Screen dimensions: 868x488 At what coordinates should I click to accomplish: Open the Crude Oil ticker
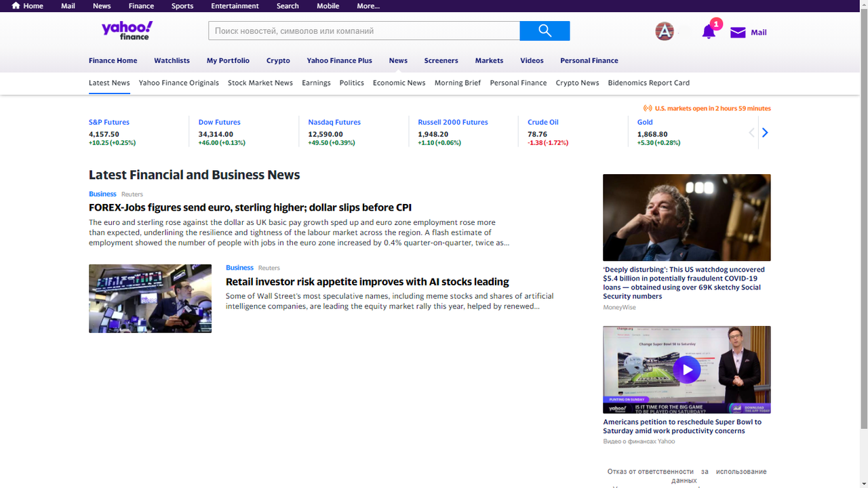point(543,122)
